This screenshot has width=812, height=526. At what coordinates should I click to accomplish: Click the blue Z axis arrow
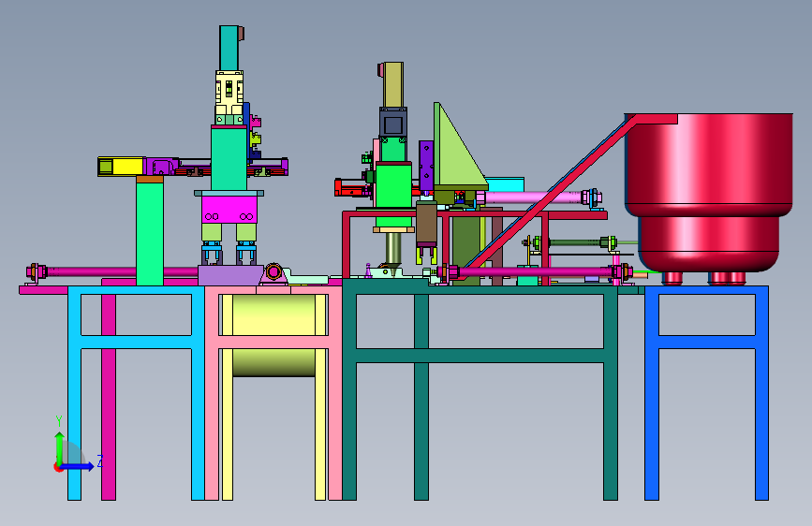[78, 466]
